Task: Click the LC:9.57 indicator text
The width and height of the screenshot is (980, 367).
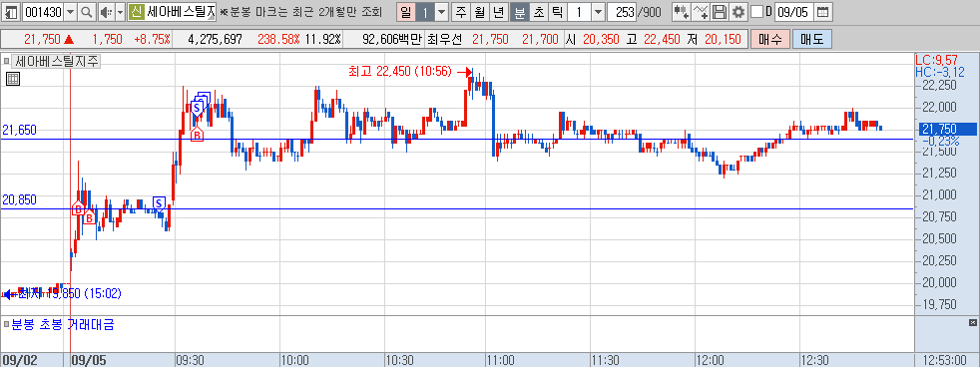Action: (x=936, y=61)
